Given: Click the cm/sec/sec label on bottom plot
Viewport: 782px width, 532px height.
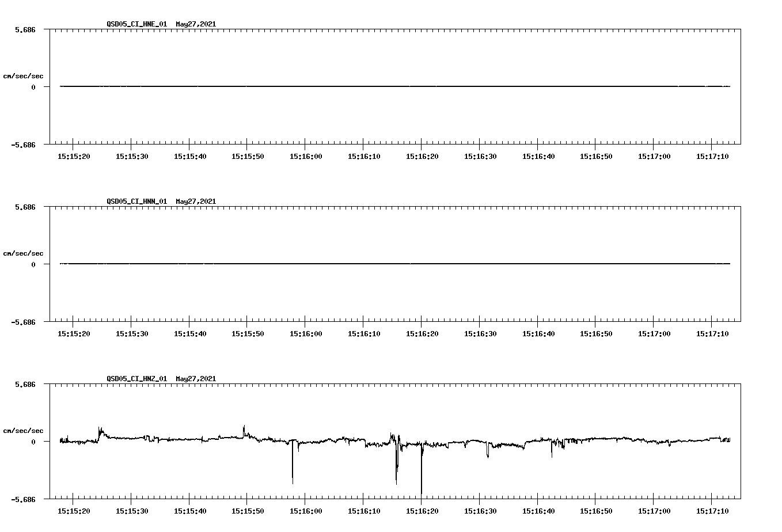Looking at the screenshot, I should 24,430.
